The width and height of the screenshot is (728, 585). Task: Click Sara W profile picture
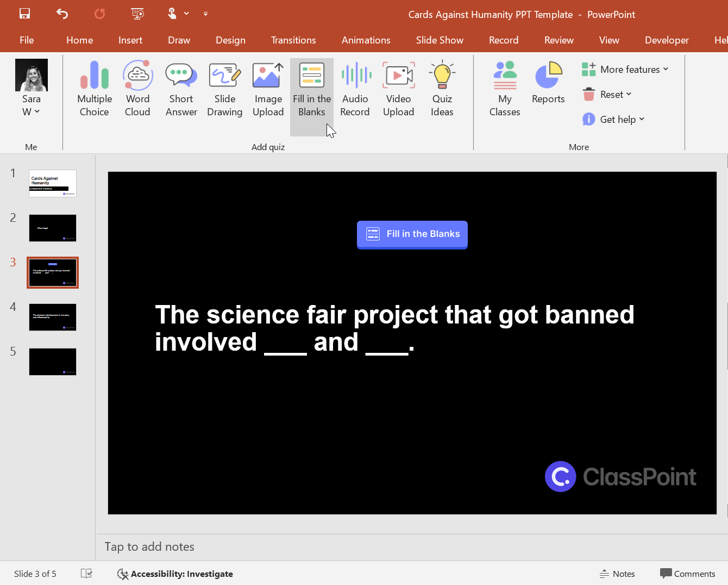point(32,75)
